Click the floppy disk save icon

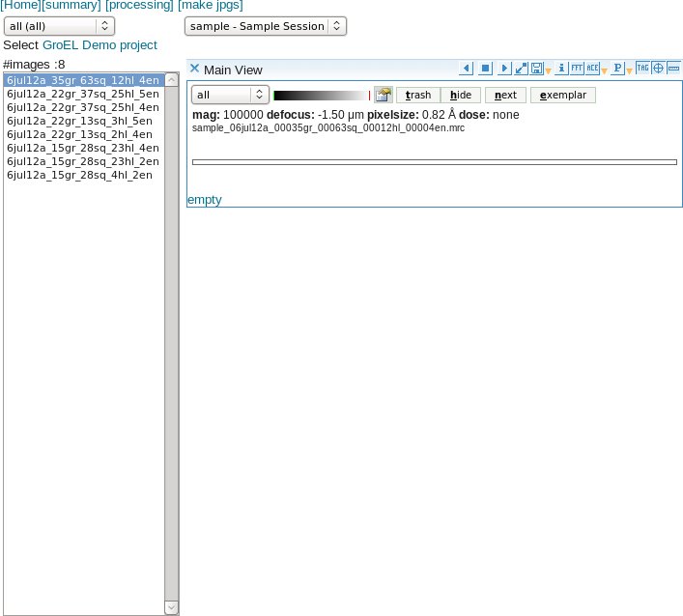[x=536, y=69]
